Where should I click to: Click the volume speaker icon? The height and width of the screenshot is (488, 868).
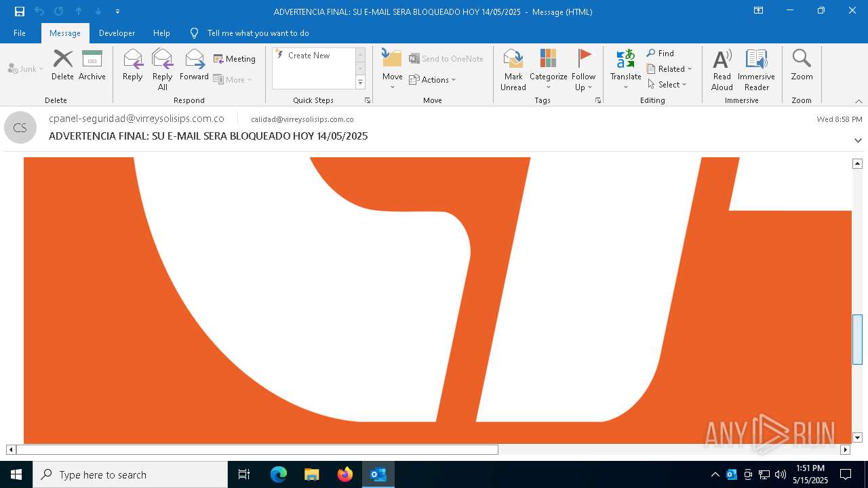pos(781,474)
